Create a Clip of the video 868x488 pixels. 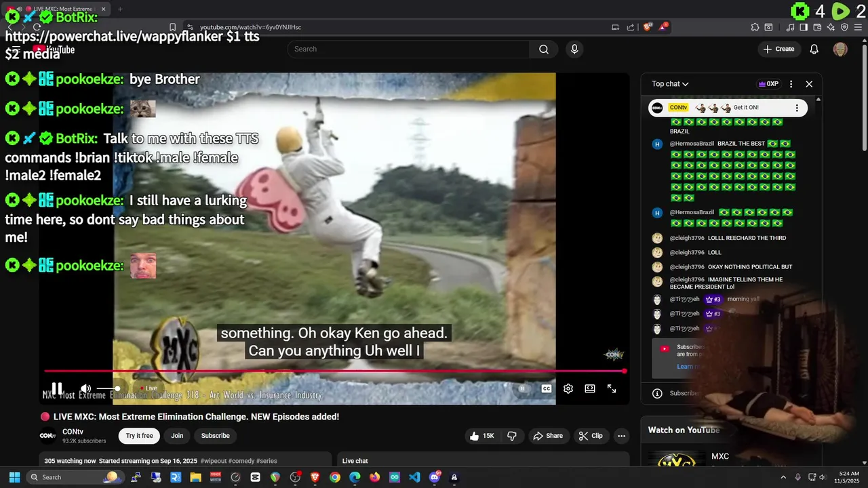(x=590, y=436)
